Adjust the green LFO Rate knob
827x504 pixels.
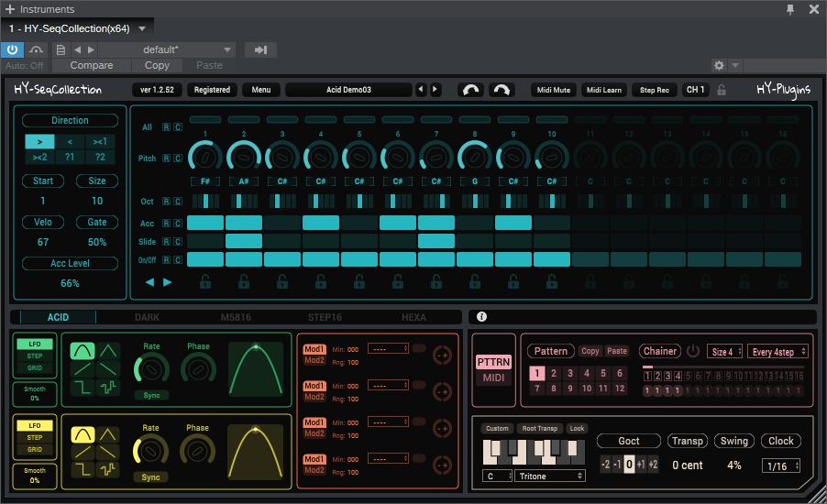coord(151,370)
